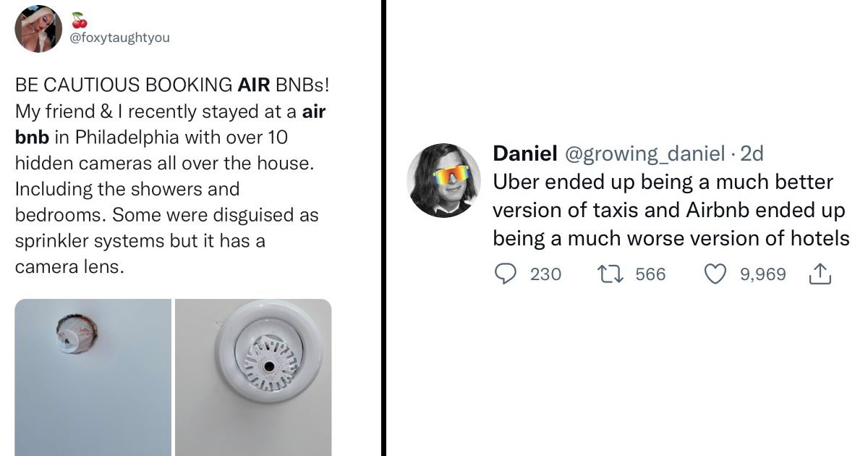
Task: Click the 9,969 likes count
Action: click(762, 274)
